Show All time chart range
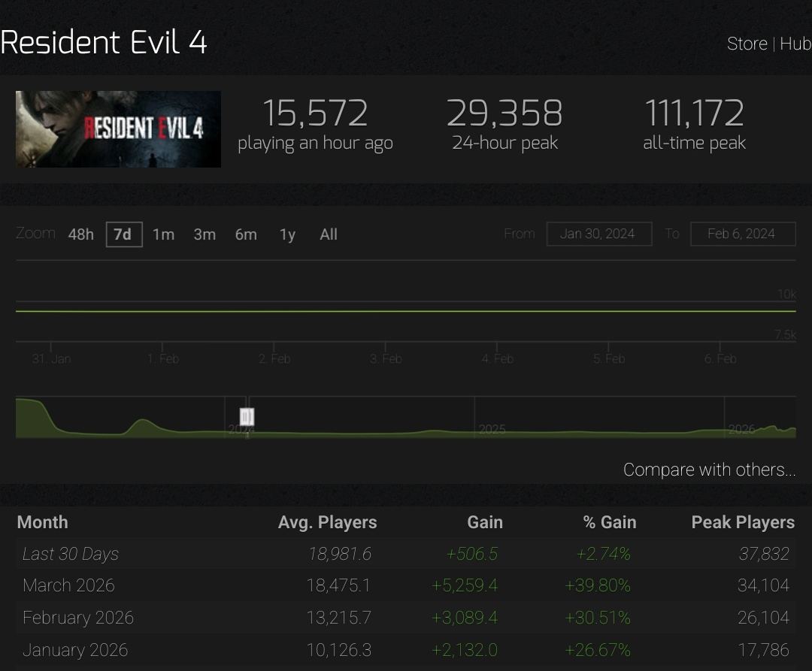Viewport: 812px width, 671px height. point(329,234)
